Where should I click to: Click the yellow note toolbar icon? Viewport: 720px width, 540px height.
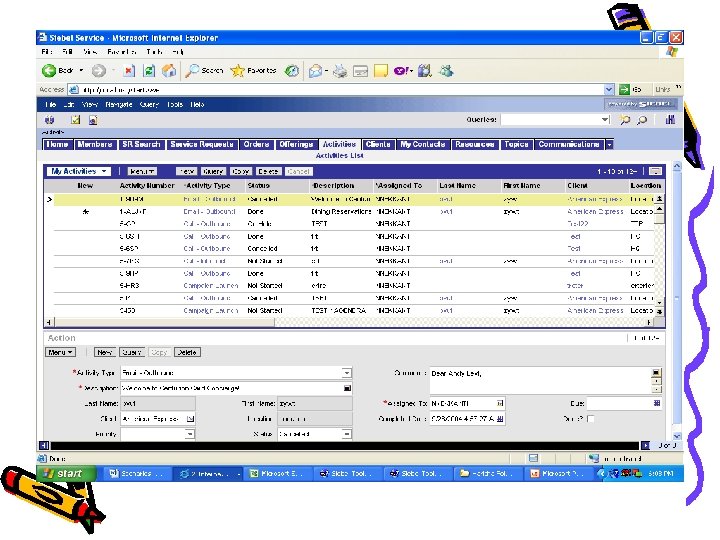381,71
